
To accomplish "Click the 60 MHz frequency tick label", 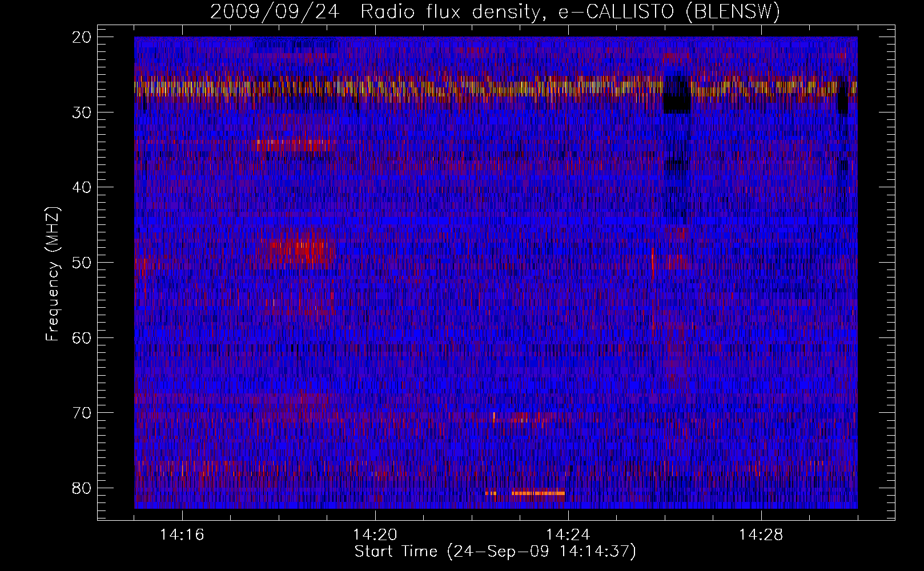I will point(82,337).
